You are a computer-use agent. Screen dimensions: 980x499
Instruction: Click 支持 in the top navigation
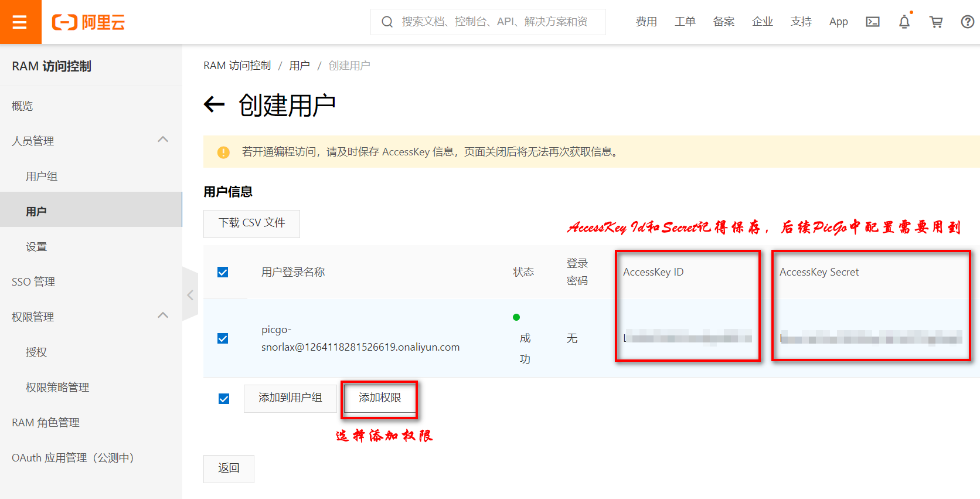pyautogui.click(x=801, y=22)
